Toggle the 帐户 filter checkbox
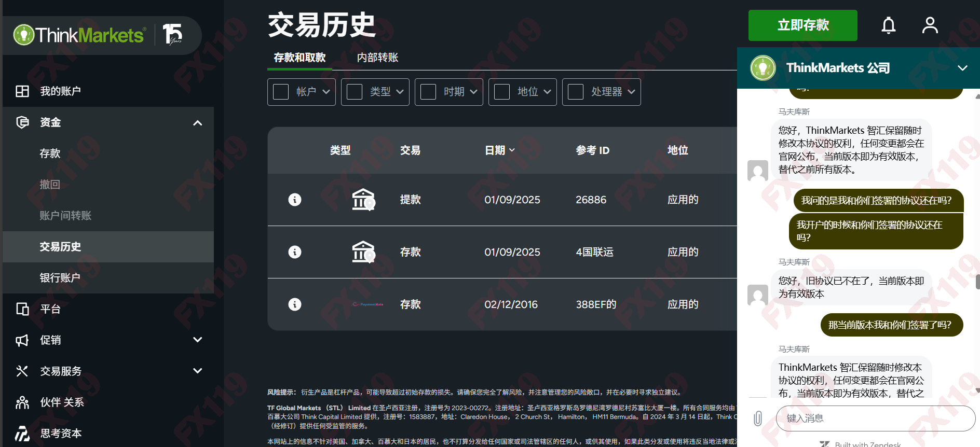Viewport: 980px width, 447px height. point(281,92)
